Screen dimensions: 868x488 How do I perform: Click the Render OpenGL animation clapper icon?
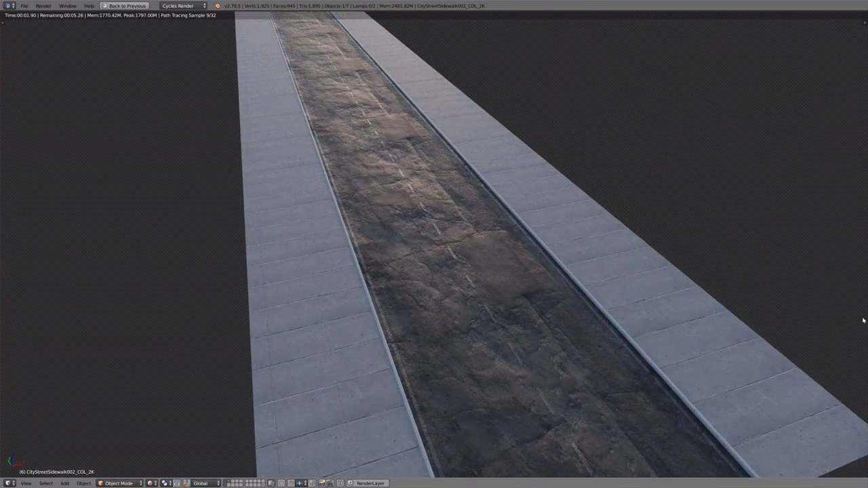click(x=331, y=483)
